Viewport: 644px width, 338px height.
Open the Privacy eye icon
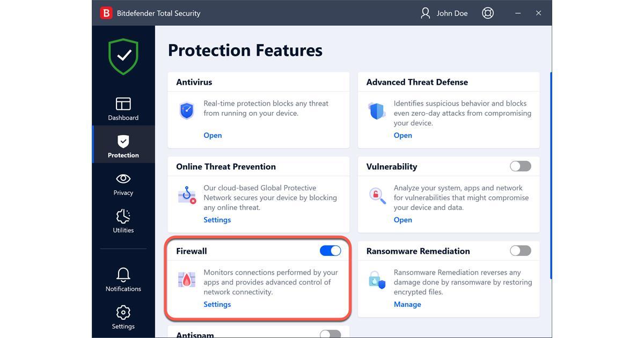[x=123, y=178]
